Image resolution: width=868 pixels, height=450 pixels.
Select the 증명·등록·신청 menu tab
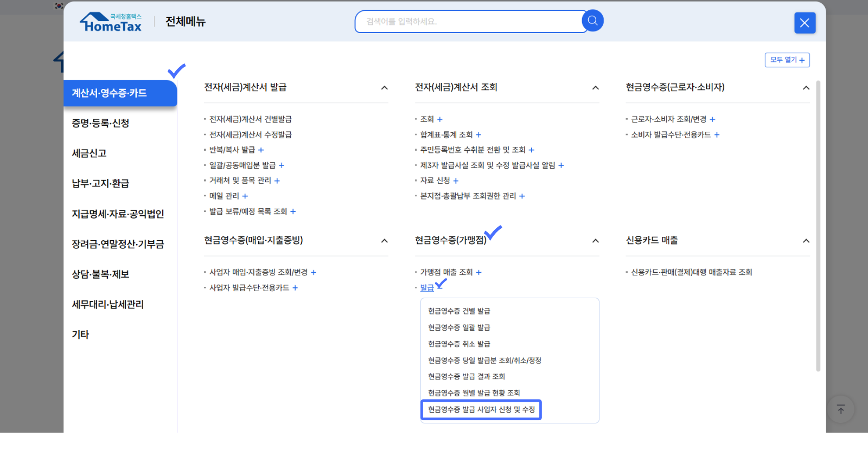100,123
